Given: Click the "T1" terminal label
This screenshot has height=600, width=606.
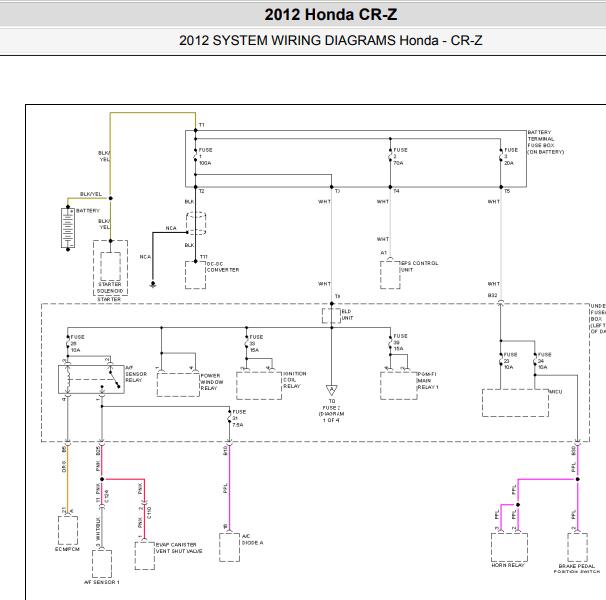Looking at the screenshot, I should point(201,125).
